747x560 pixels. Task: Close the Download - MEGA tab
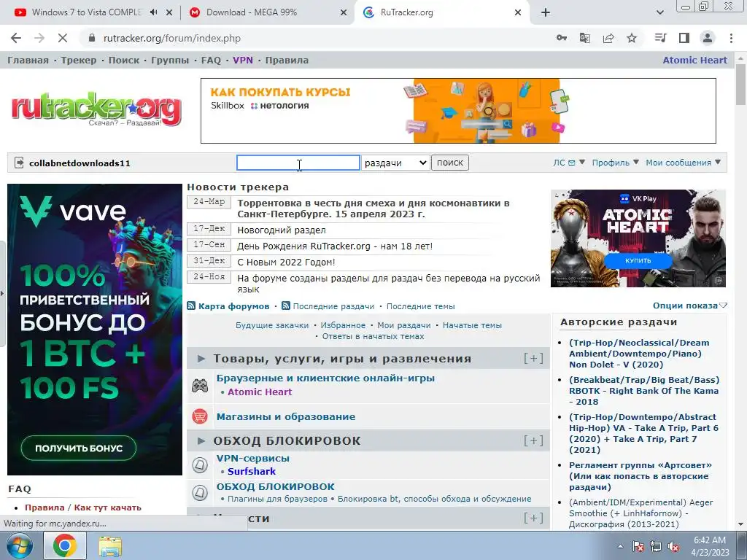344,13
